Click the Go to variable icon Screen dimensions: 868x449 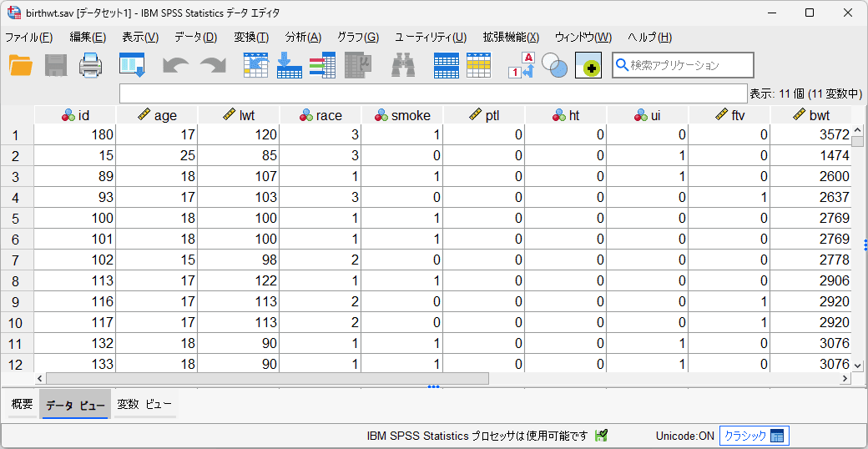pyautogui.click(x=289, y=65)
